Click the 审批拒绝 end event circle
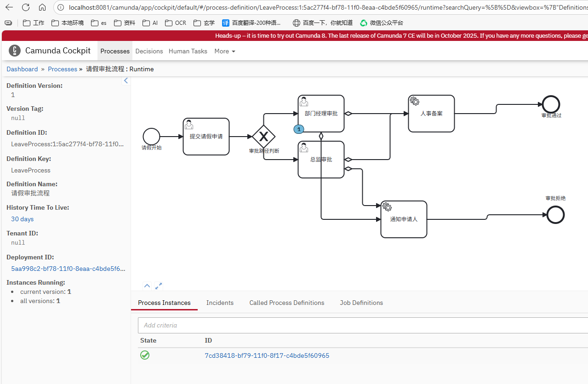 point(555,215)
